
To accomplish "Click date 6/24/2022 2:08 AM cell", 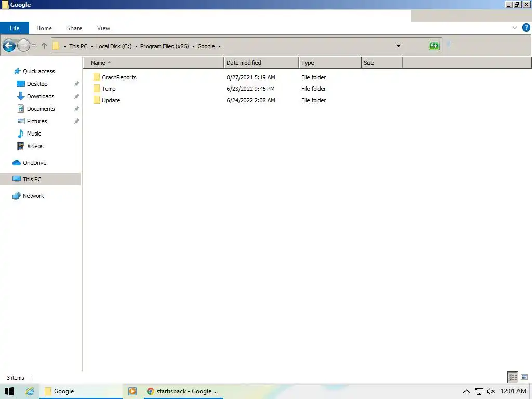I will 251,100.
